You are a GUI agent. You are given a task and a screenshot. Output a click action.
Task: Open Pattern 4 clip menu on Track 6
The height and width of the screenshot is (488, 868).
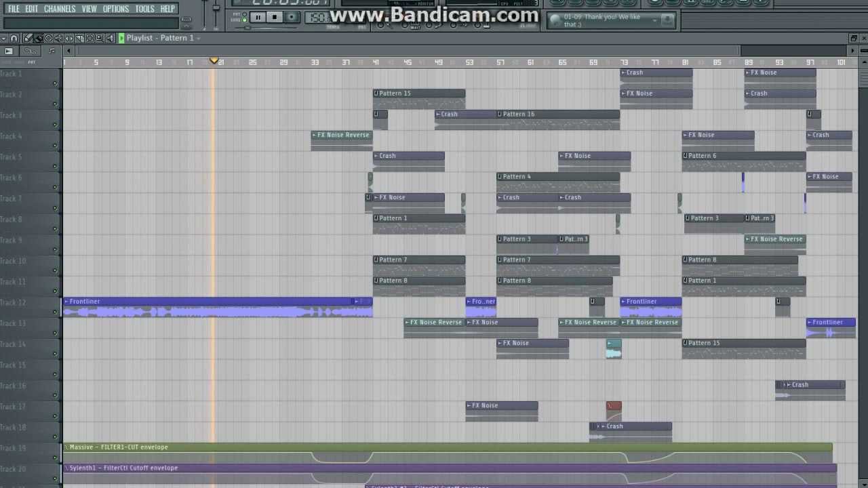500,176
